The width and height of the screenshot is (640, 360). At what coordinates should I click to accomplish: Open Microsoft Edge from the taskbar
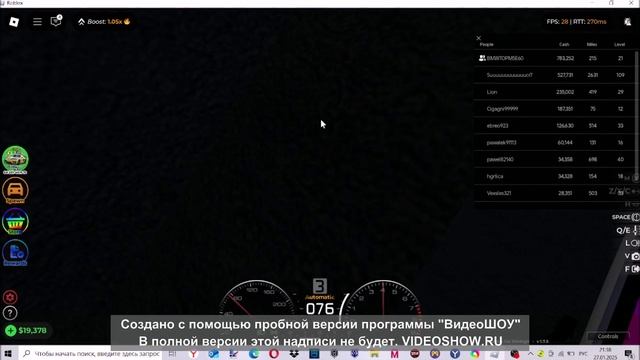pos(254,354)
